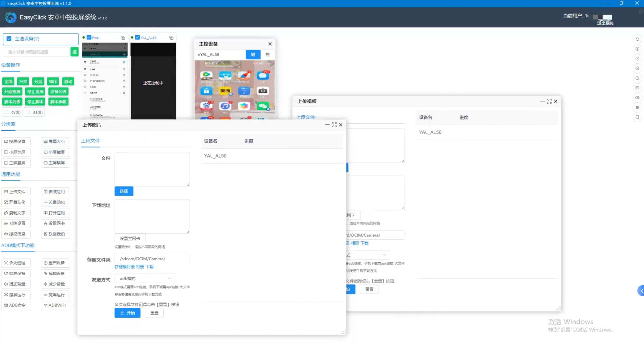Click the 设置主网卡 button

coord(130,239)
